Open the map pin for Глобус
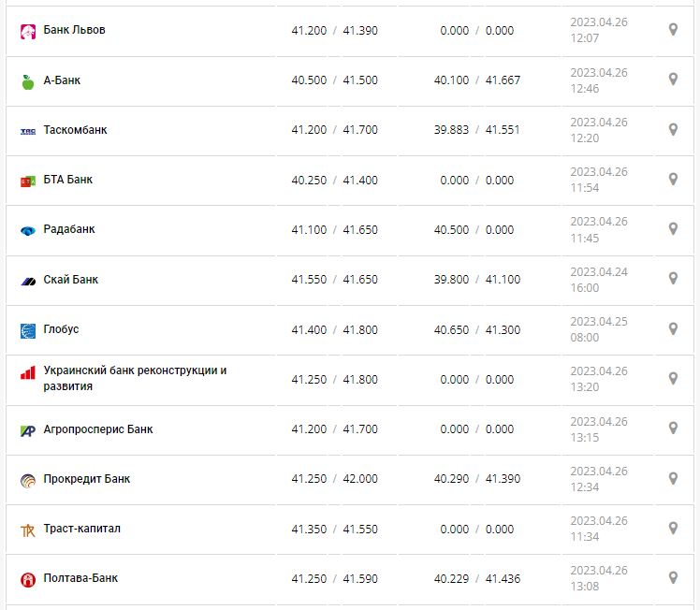This screenshot has height=610, width=700. click(x=673, y=328)
